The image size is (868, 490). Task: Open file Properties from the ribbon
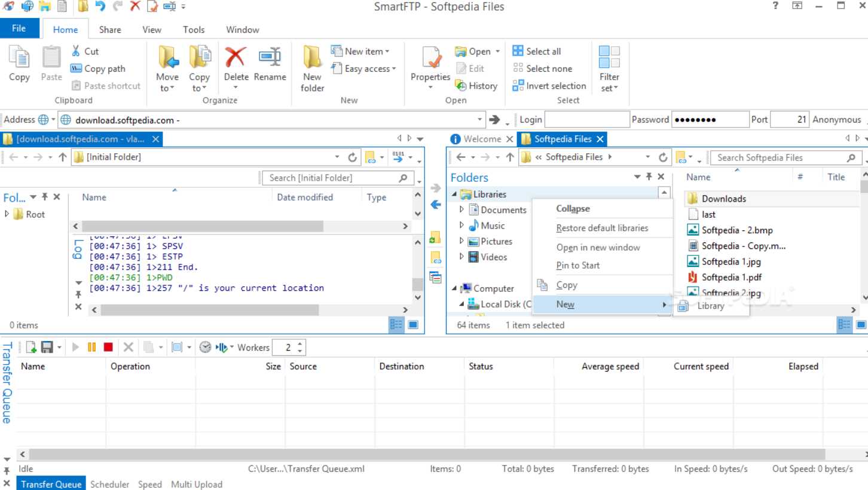430,68
